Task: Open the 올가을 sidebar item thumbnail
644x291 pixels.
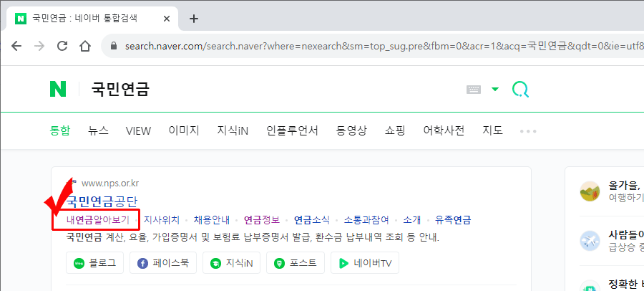Action: pyautogui.click(x=590, y=191)
